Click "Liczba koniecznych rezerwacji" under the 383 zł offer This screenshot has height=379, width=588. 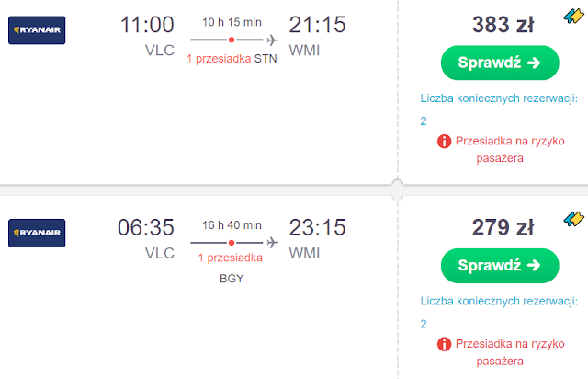(498, 98)
